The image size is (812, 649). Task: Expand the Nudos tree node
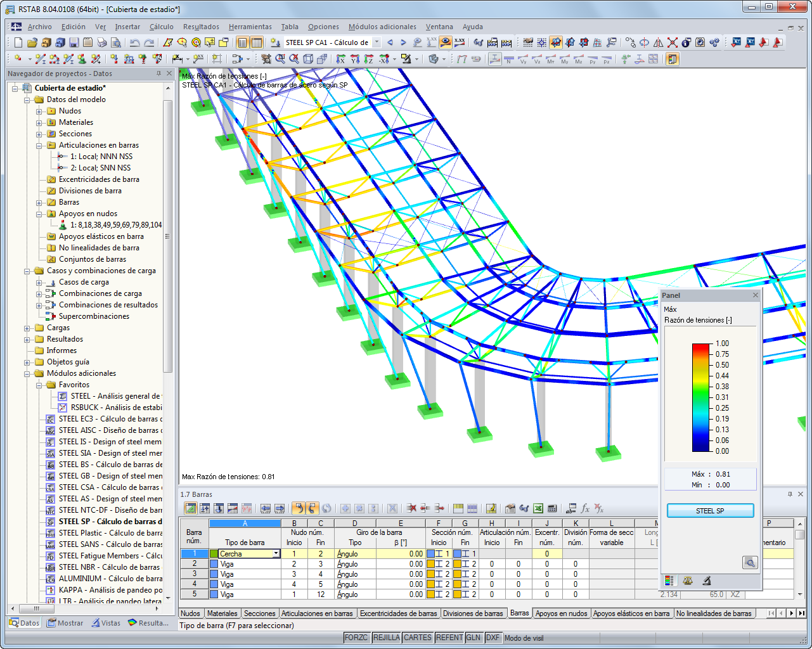[x=39, y=111]
